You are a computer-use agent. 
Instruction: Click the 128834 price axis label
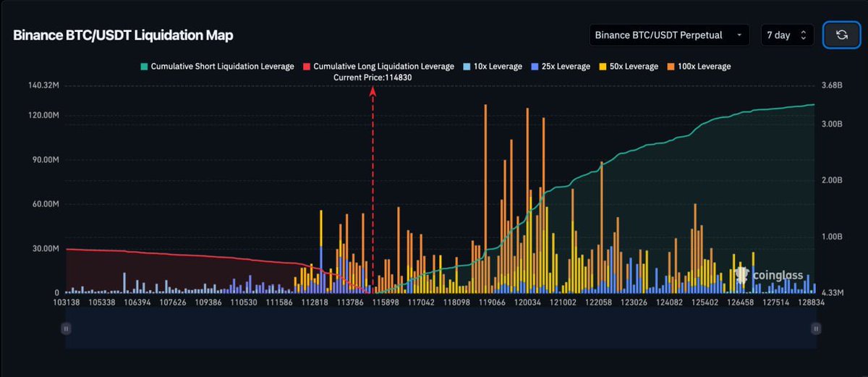point(811,303)
